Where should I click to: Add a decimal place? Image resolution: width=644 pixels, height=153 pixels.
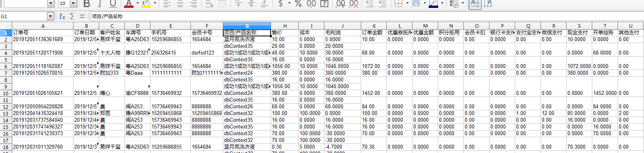pos(341,4)
